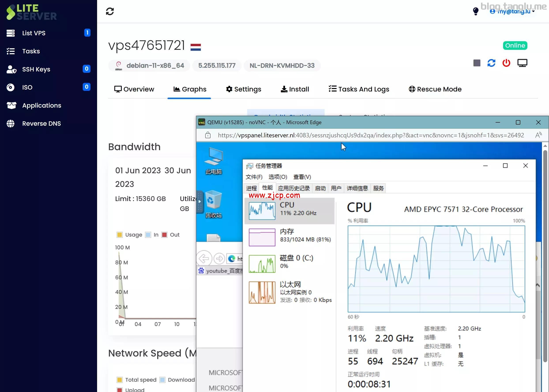Open the VNC console monitor icon
This screenshot has height=392, width=549.
(x=522, y=63)
